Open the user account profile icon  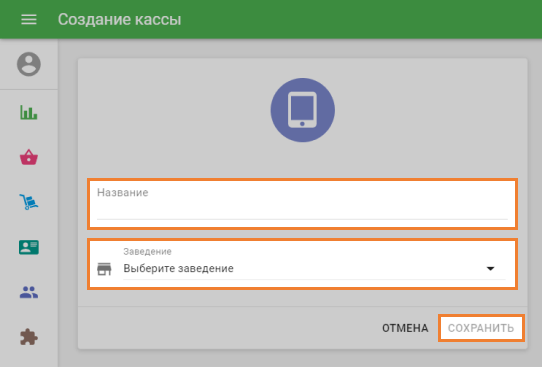coord(29,64)
